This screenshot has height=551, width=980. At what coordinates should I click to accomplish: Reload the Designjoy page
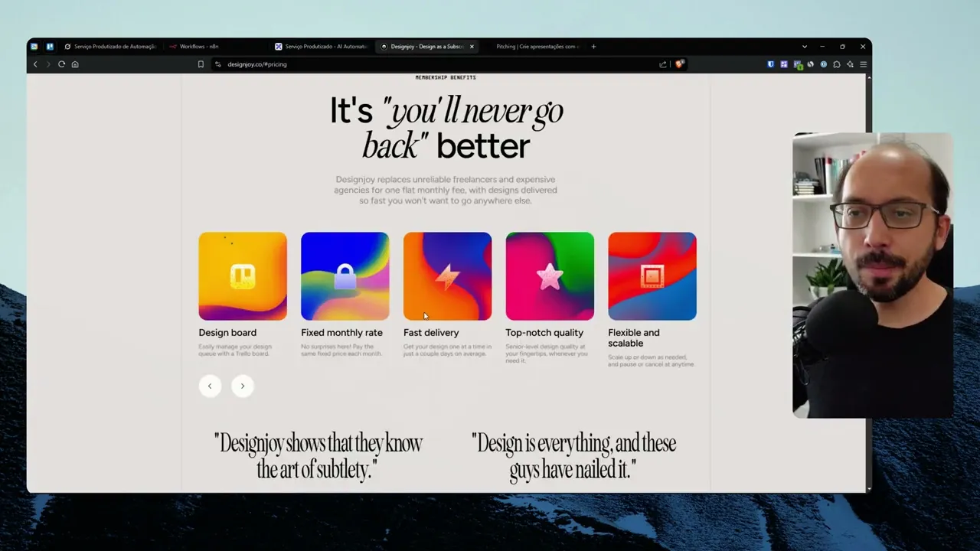pos(61,64)
